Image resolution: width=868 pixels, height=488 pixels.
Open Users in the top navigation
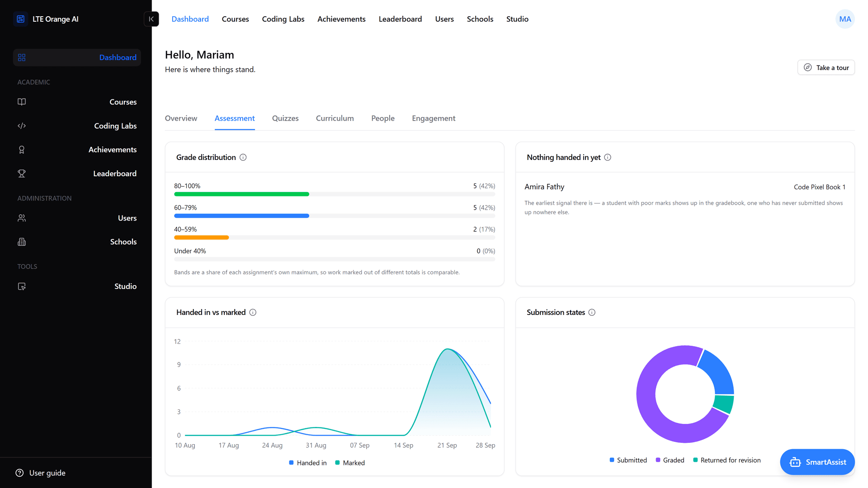[x=444, y=19]
